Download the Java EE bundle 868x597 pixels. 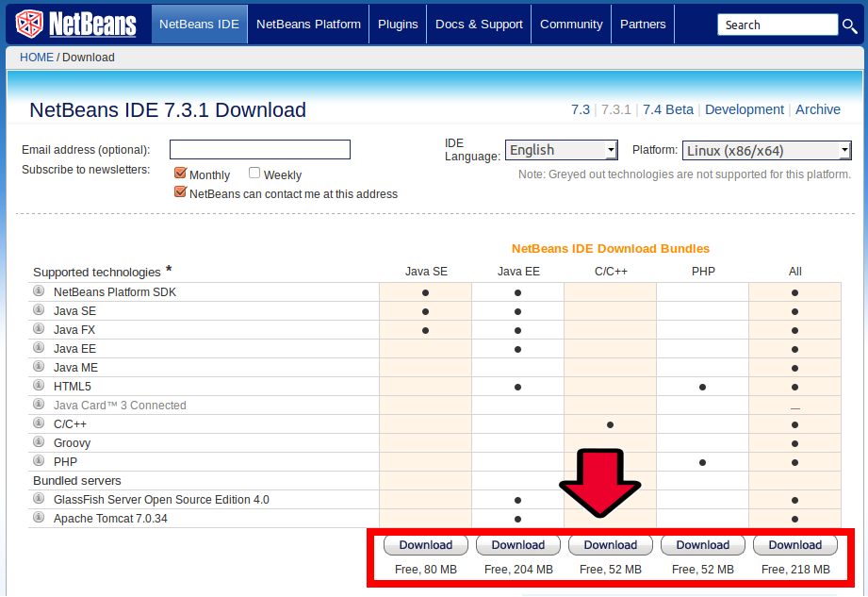coord(517,544)
